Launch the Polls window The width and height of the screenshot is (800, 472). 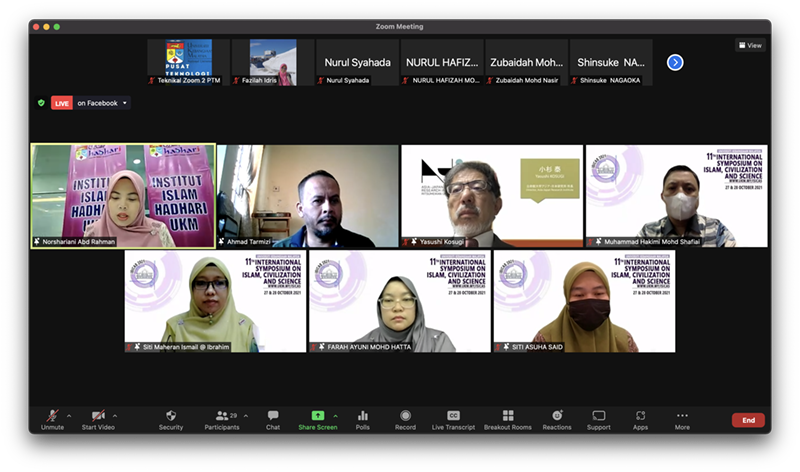tap(363, 419)
